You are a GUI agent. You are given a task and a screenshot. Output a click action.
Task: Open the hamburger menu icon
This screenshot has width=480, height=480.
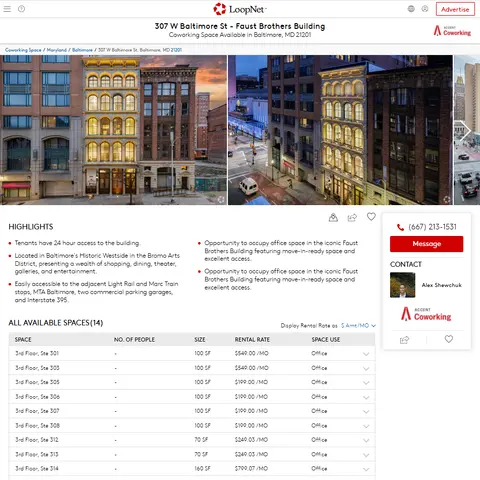point(7,9)
